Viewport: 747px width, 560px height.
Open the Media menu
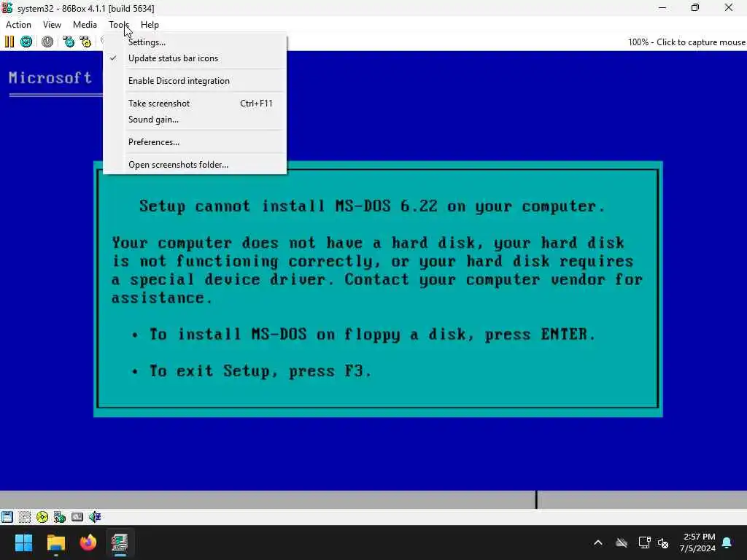85,25
